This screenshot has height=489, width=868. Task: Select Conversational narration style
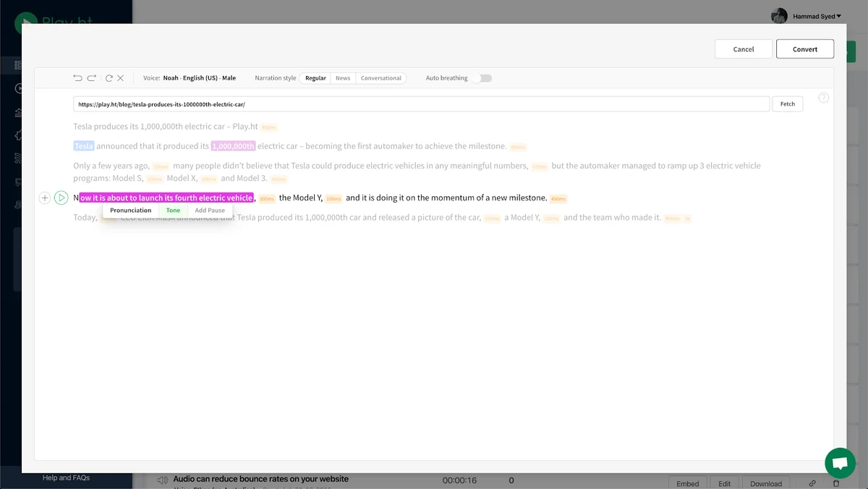(381, 78)
